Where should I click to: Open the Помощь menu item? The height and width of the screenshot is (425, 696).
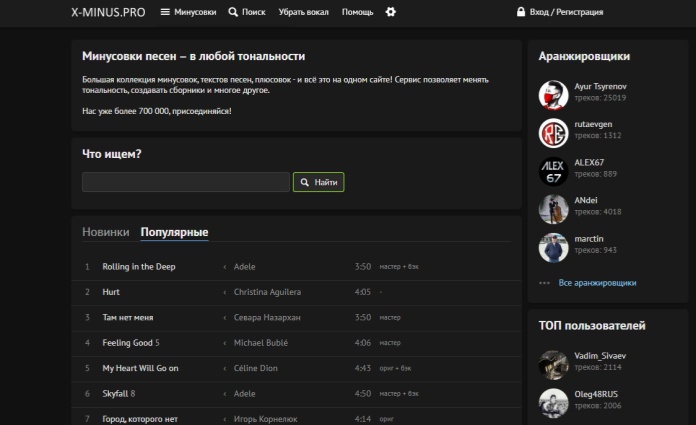[x=357, y=12]
